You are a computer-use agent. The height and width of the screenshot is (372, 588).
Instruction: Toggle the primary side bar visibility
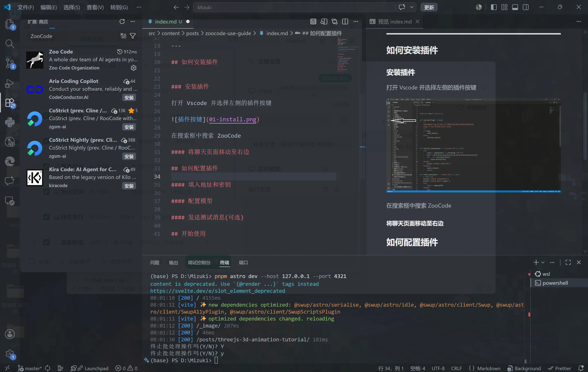click(494, 7)
